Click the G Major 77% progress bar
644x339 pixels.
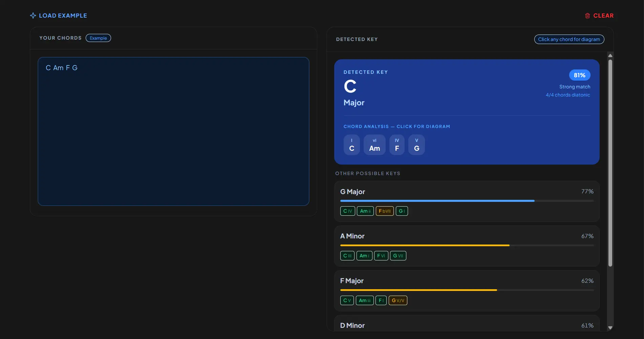coord(467,201)
